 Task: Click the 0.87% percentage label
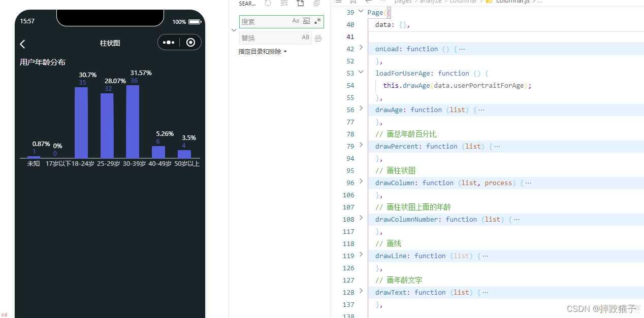click(x=41, y=144)
